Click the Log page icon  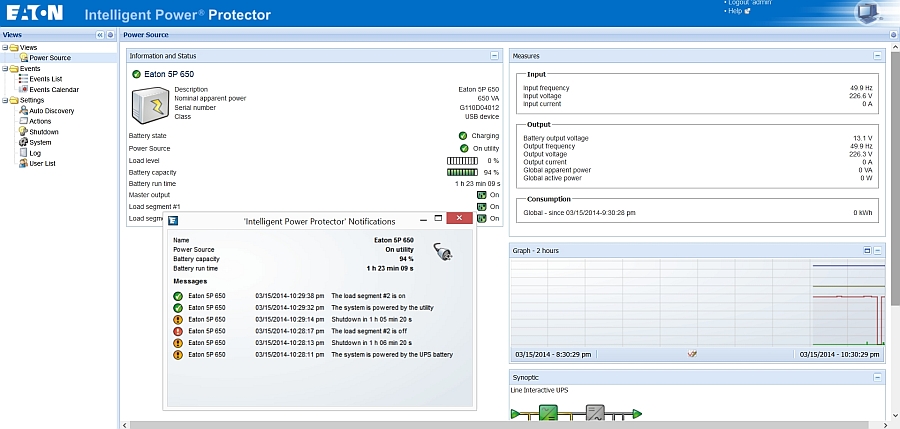pyautogui.click(x=24, y=153)
